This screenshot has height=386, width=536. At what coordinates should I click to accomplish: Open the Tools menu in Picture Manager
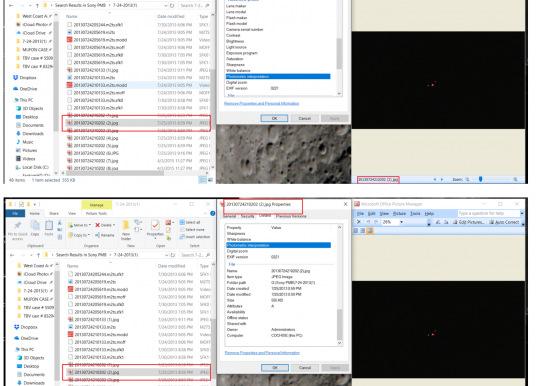(x=415, y=213)
